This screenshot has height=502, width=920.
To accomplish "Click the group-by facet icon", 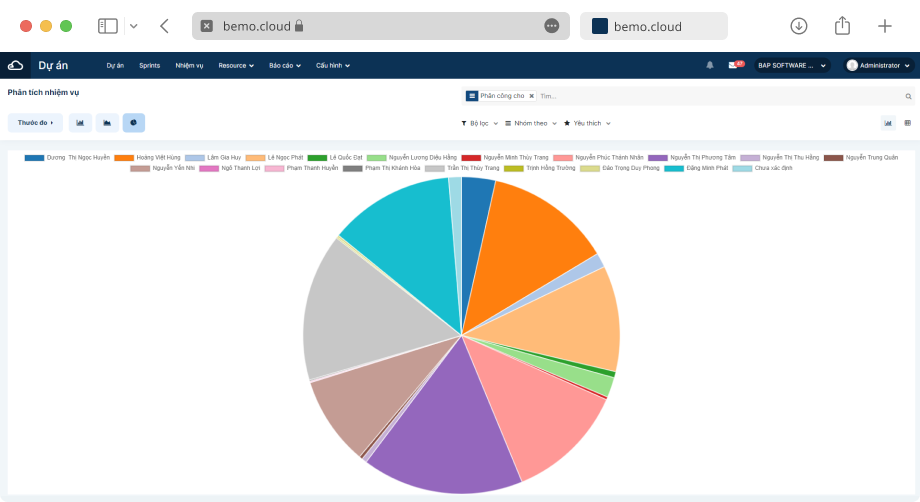I will (472, 96).
